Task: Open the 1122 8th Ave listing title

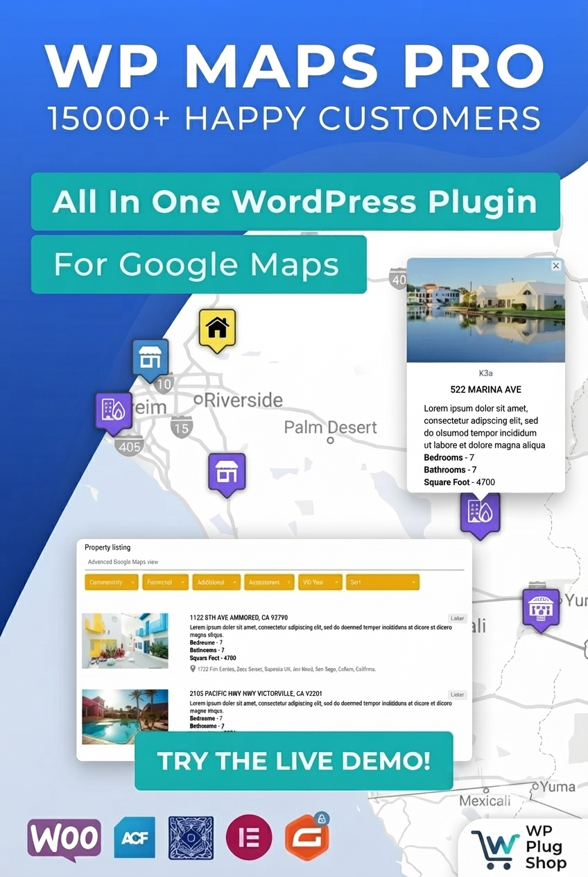Action: [x=239, y=618]
